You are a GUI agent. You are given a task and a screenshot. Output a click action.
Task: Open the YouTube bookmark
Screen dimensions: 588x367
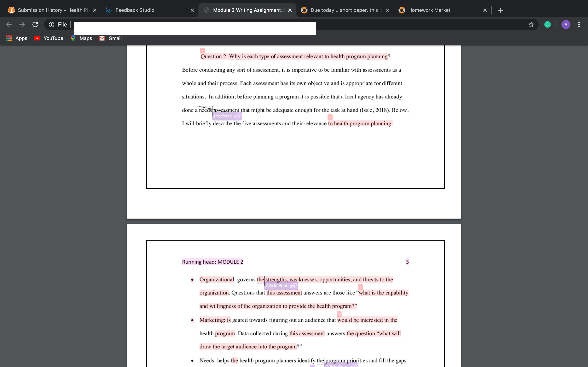[x=49, y=38]
